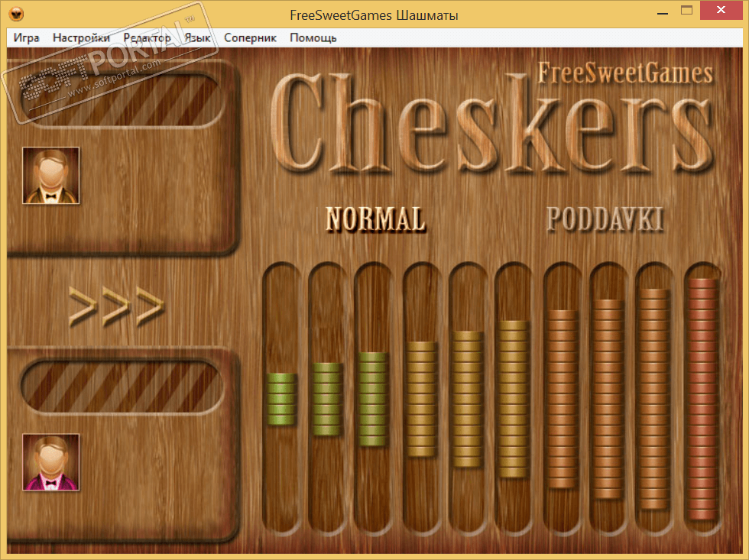749x560 pixels.
Task: Minimize the Шашматы window
Action: coord(663,13)
